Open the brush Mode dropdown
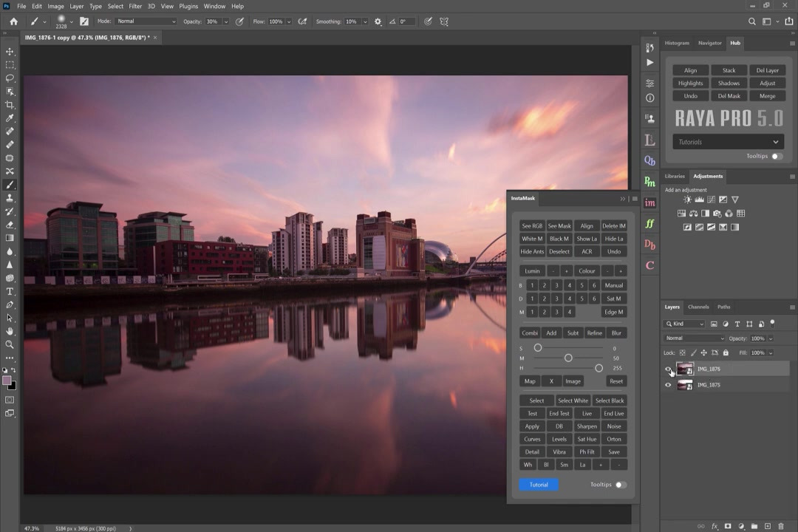Screen dimensions: 798x532 (146, 21)
